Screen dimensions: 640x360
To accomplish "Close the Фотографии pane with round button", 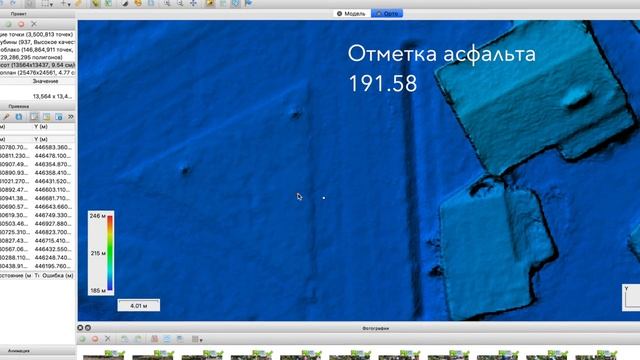I will click(x=80, y=327).
